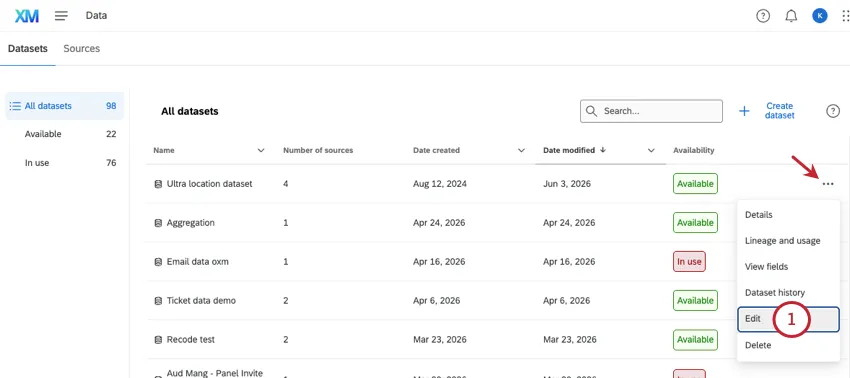Click the Availability column header

[x=693, y=151]
